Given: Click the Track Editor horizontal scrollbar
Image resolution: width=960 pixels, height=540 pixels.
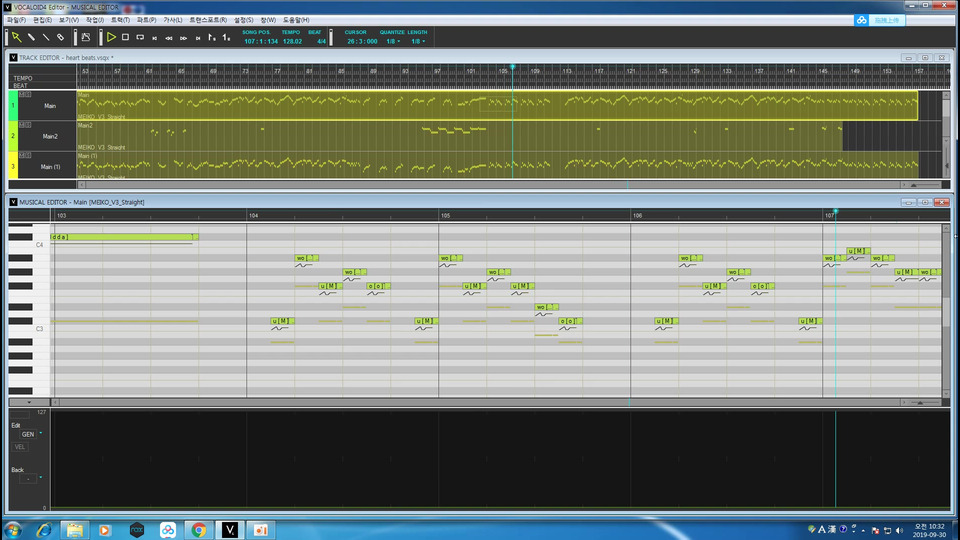Looking at the screenshot, I should 492,185.
